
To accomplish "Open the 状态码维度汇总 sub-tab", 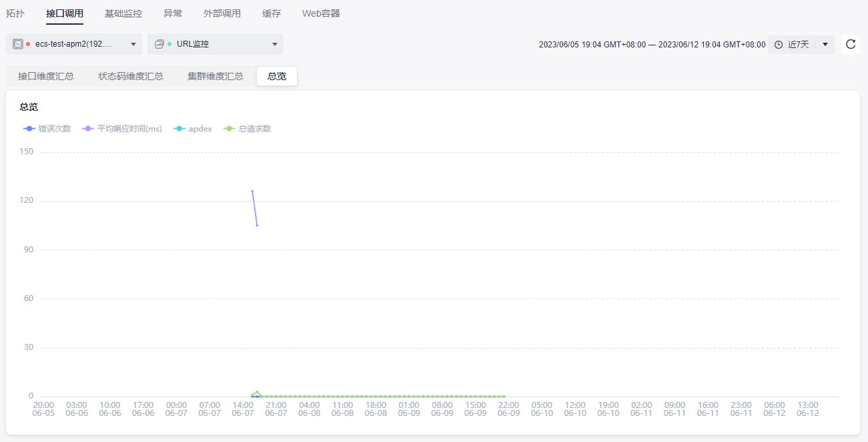I will 131,76.
